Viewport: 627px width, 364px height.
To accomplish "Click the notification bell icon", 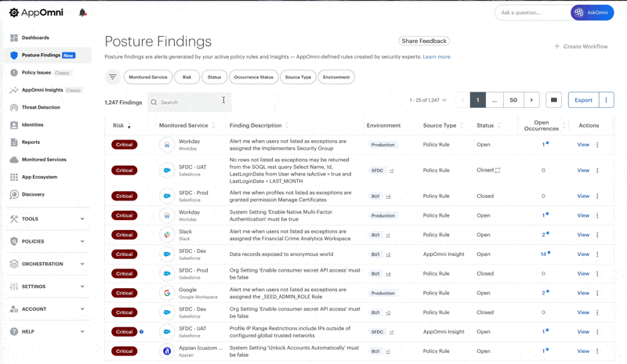I will coord(82,13).
